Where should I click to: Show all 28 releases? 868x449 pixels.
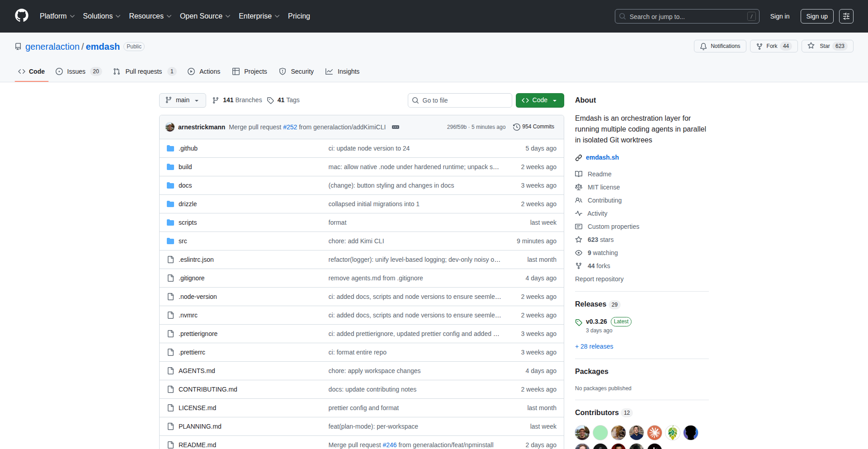click(x=594, y=346)
